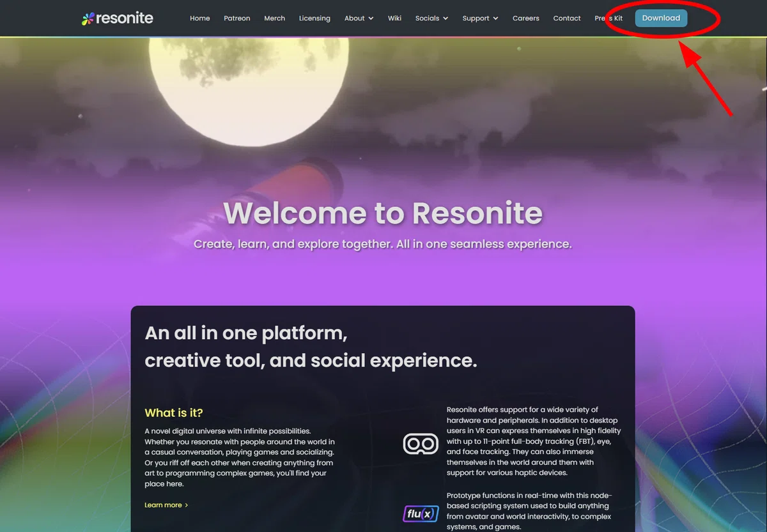Viewport: 767px width, 532px height.
Task: Click the Welcome to Resonite heading
Action: pos(383,213)
